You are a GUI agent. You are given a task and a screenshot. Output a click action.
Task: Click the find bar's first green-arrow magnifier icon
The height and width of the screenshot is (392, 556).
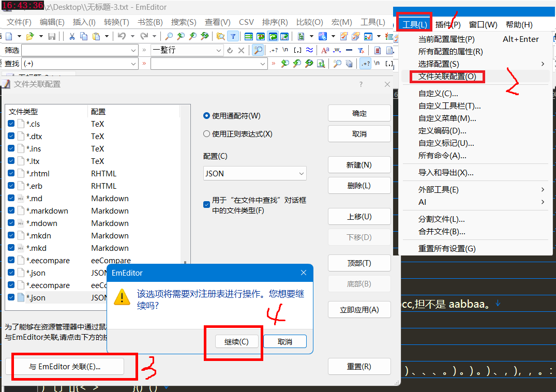(x=285, y=64)
